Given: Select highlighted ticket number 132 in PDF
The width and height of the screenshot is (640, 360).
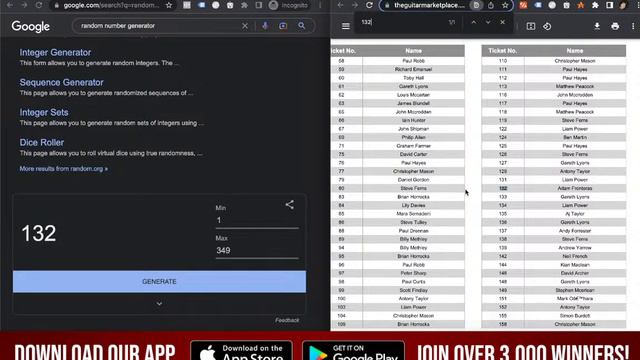Looking at the screenshot, I should click(503, 188).
